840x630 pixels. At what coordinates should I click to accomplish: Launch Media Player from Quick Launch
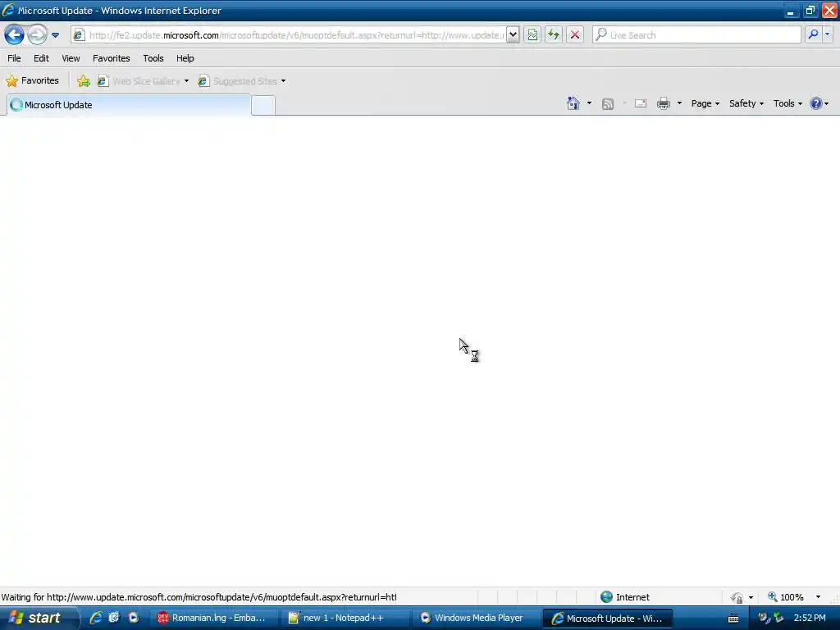click(134, 618)
